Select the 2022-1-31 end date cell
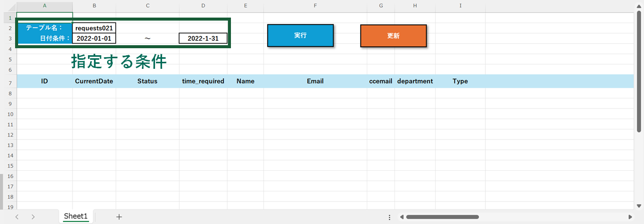The image size is (644, 224). [x=203, y=39]
